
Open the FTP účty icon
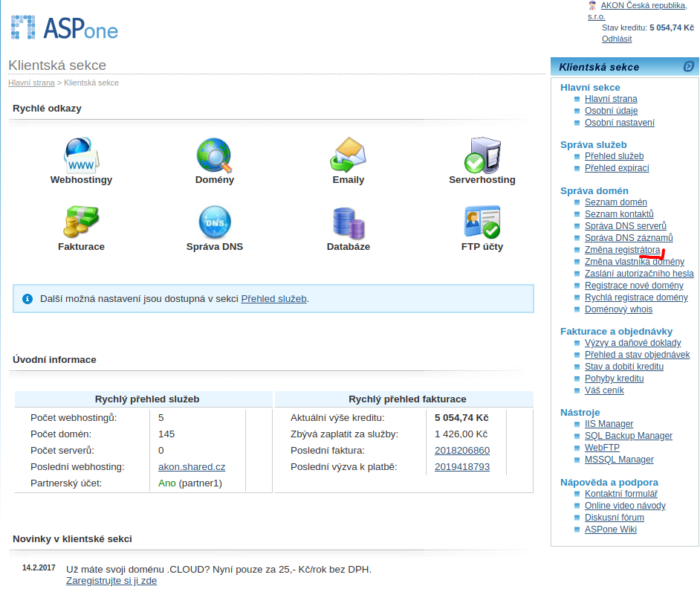pyautogui.click(x=482, y=222)
